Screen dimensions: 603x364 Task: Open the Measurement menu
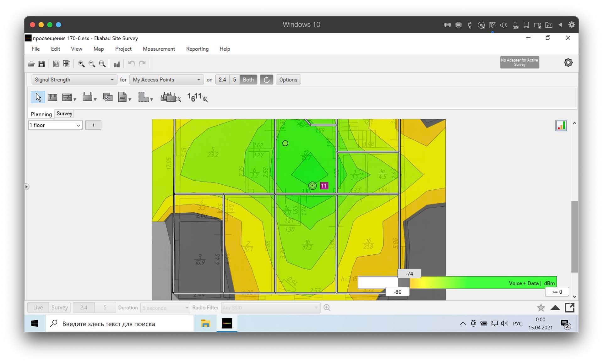[159, 49]
